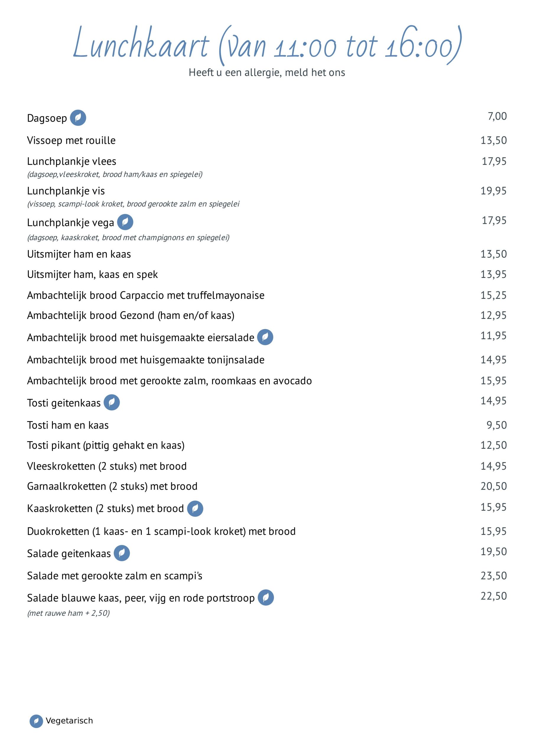Click Salade met gerookte zalm en scampi's
Screen dimensions: 535x756
pos(115,576)
